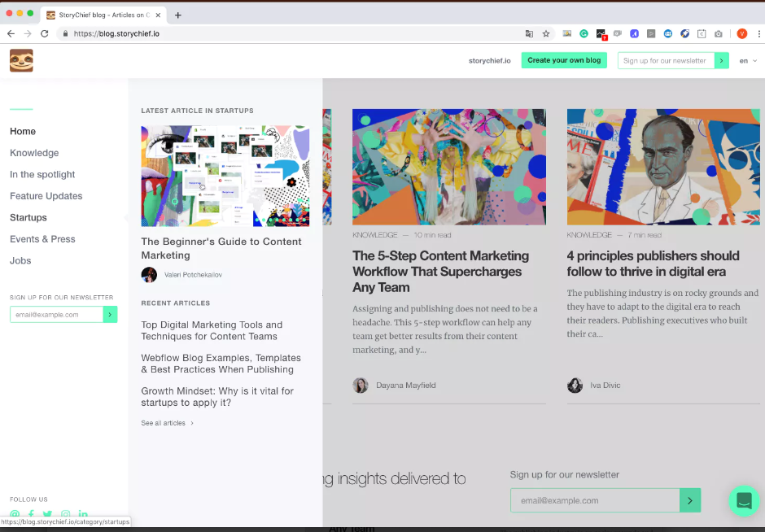Open the Chrome profile avatar V
This screenshot has height=532, width=765.
point(742,33)
